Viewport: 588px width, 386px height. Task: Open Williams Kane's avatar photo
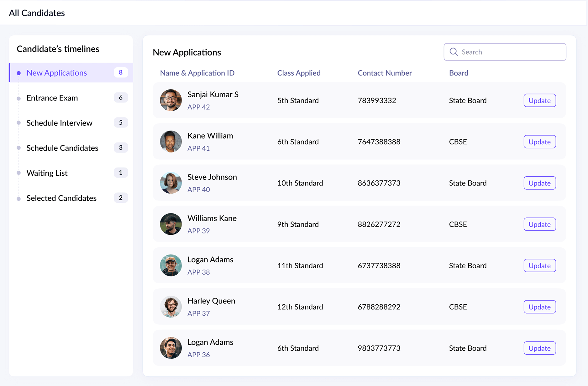pyautogui.click(x=171, y=224)
